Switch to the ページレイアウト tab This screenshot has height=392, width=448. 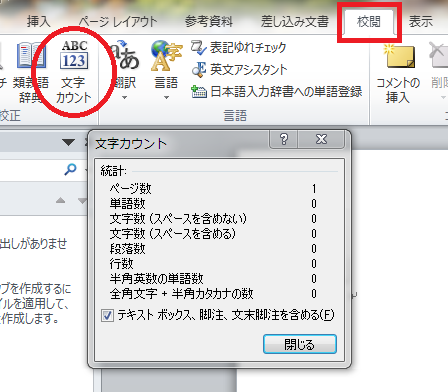pos(118,21)
